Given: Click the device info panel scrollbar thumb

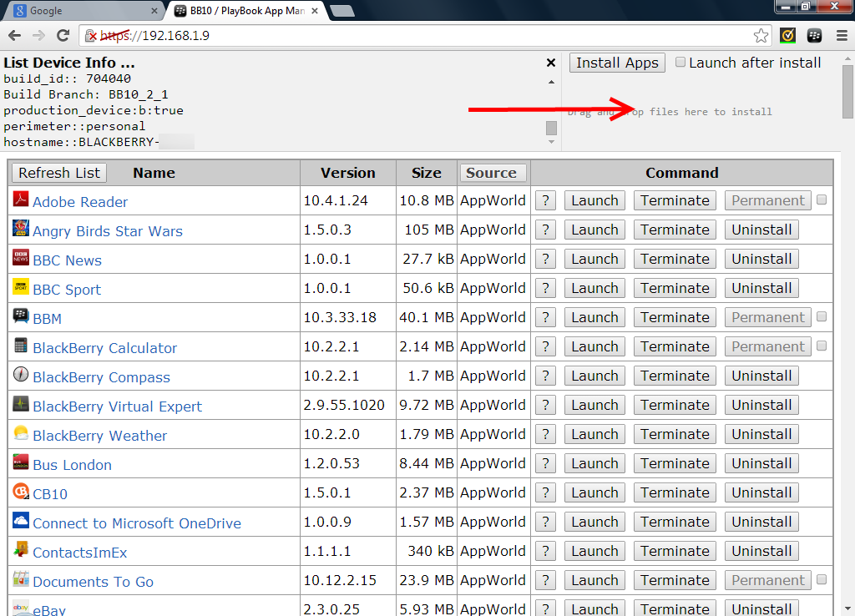Looking at the screenshot, I should point(551,128).
